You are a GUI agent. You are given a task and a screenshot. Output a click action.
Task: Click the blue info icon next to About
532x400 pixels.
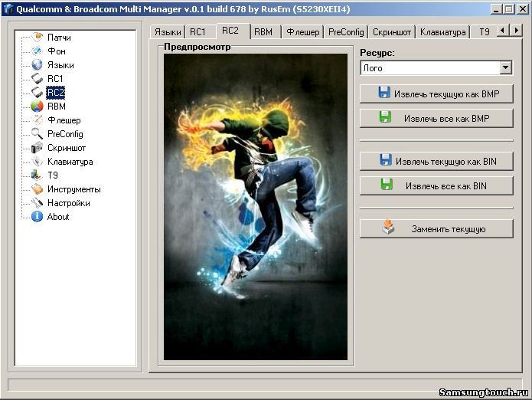[37, 216]
